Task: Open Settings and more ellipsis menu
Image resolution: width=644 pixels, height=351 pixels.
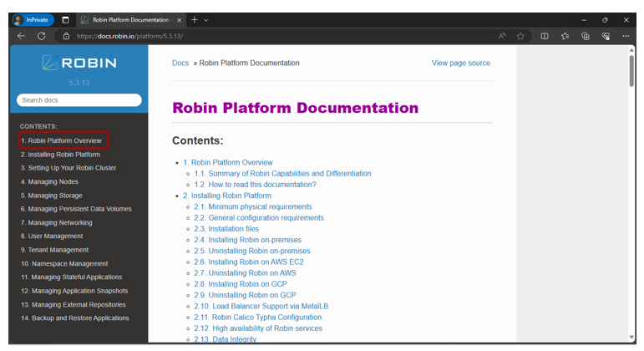Action: click(626, 36)
